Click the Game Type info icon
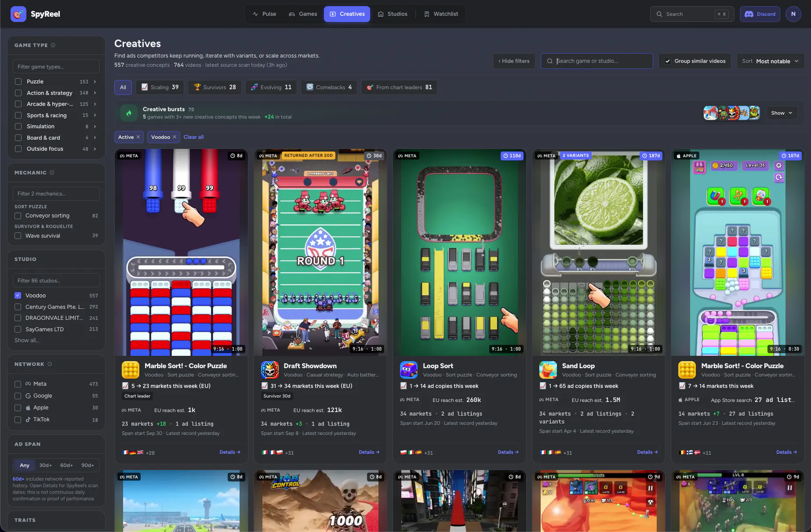 point(53,45)
